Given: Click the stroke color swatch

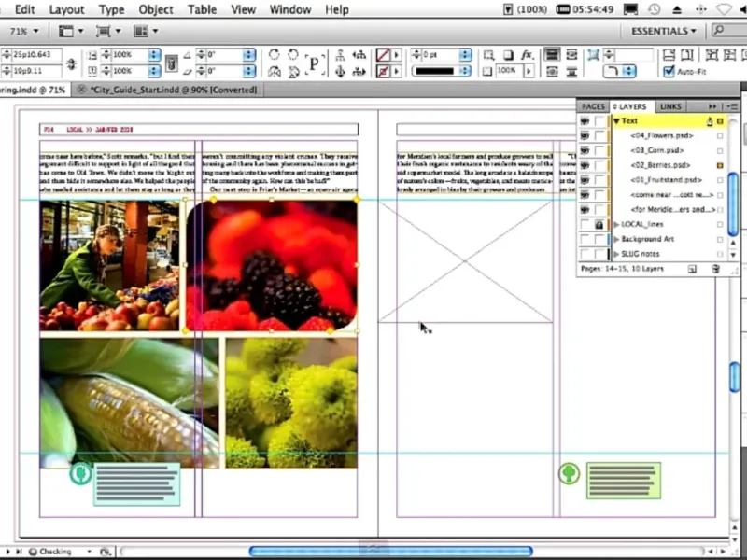Looking at the screenshot, I should click(x=383, y=72).
